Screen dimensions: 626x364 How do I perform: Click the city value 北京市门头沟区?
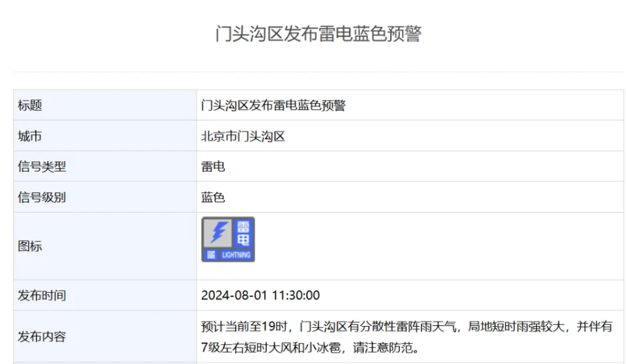pos(243,136)
